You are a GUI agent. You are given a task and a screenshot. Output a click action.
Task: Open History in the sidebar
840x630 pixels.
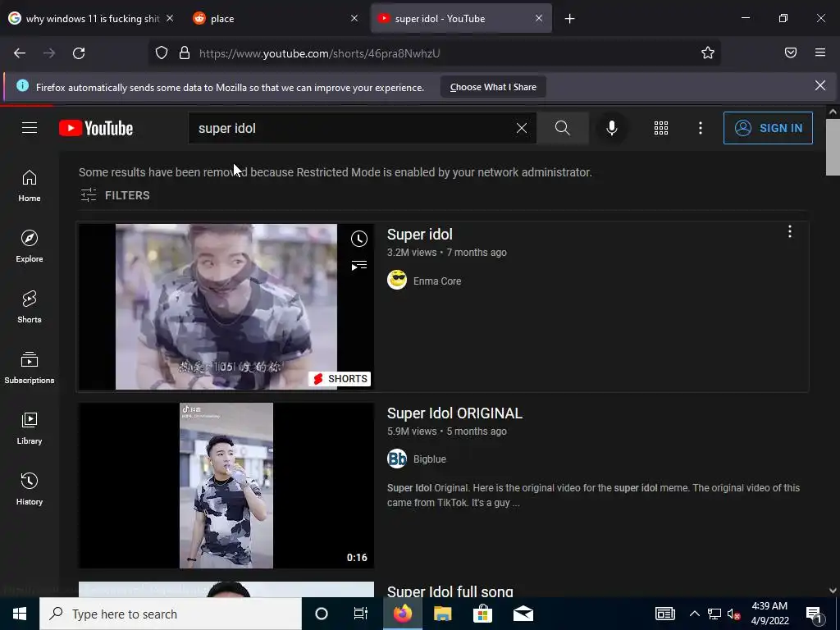click(30, 489)
